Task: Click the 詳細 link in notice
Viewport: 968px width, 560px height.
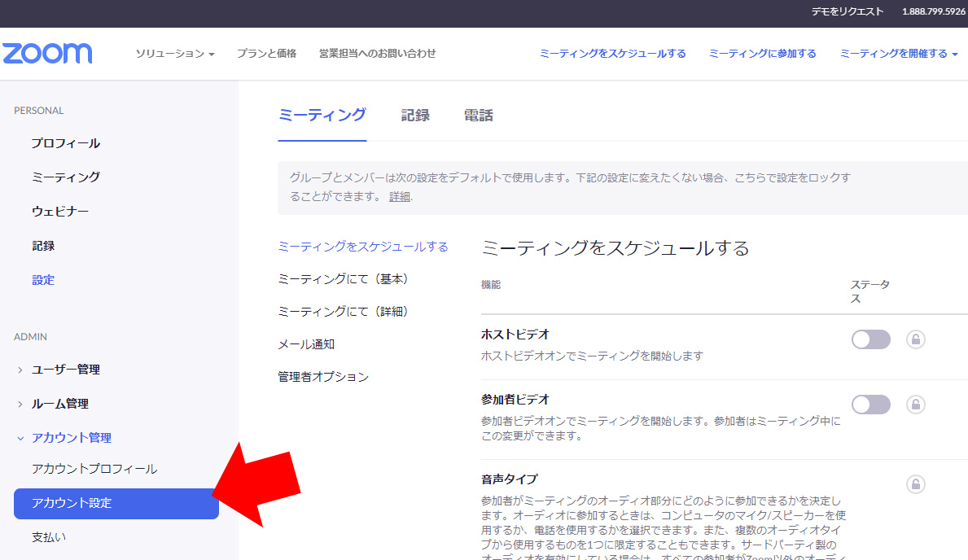Action: 400,197
